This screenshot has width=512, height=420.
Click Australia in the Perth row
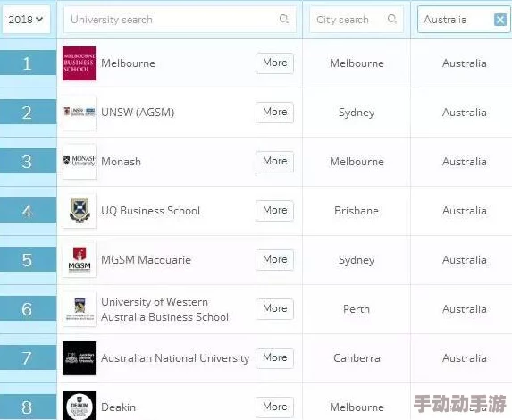465,309
